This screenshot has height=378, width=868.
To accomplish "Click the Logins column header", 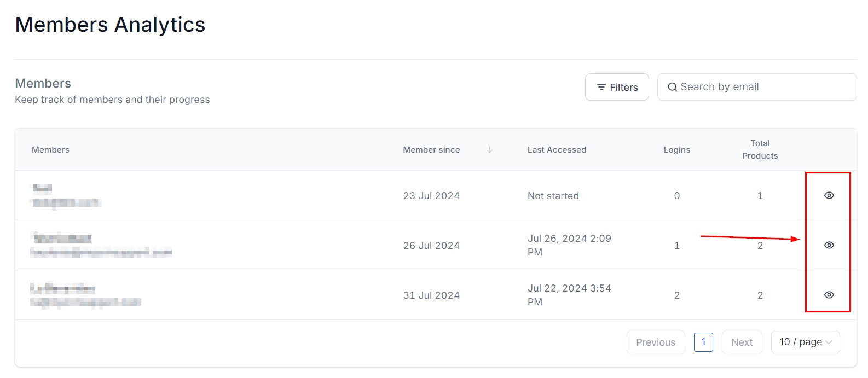I will [677, 150].
